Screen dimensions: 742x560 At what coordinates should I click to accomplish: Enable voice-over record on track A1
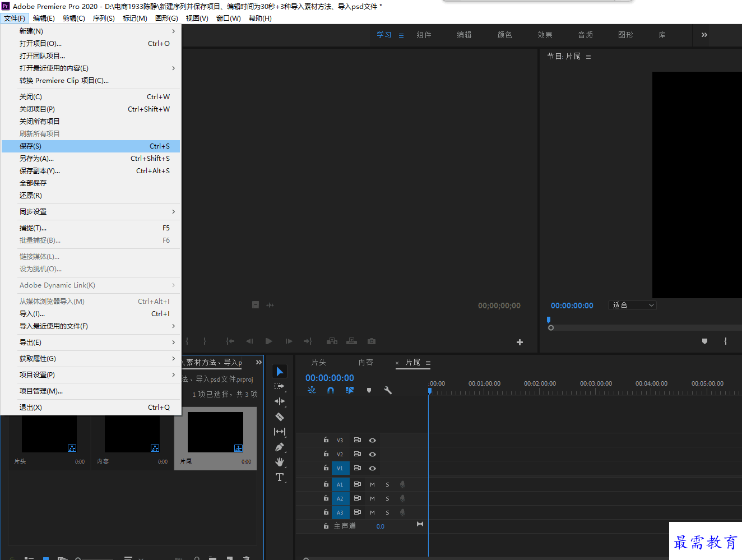402,484
